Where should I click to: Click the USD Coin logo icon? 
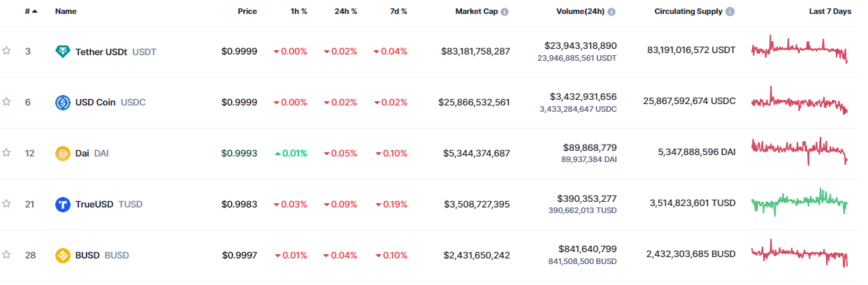coord(63,103)
